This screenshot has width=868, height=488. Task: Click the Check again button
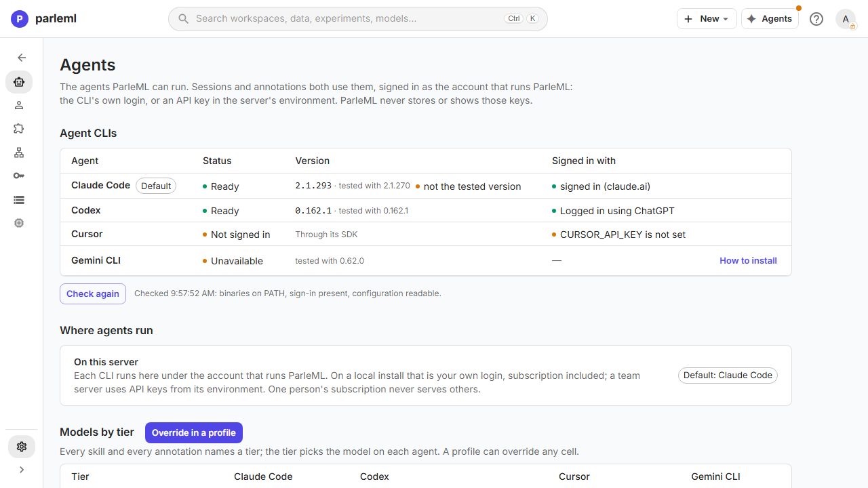click(93, 293)
